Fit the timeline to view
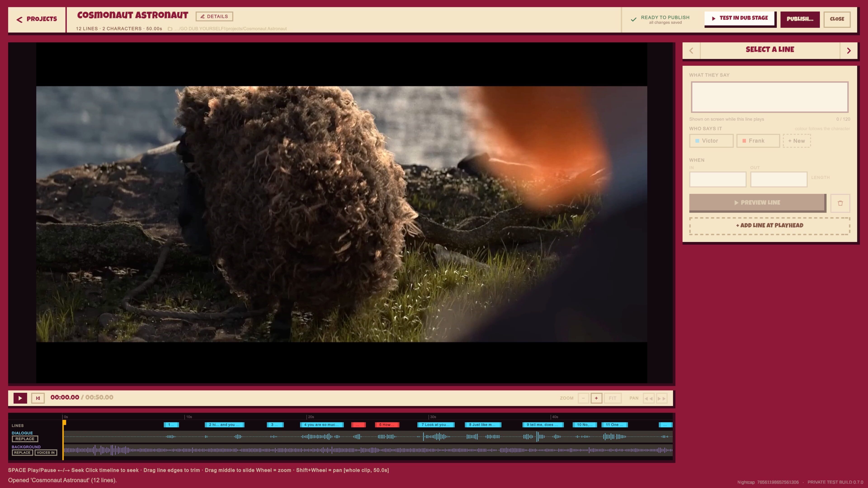The image size is (868, 488). [x=612, y=398]
